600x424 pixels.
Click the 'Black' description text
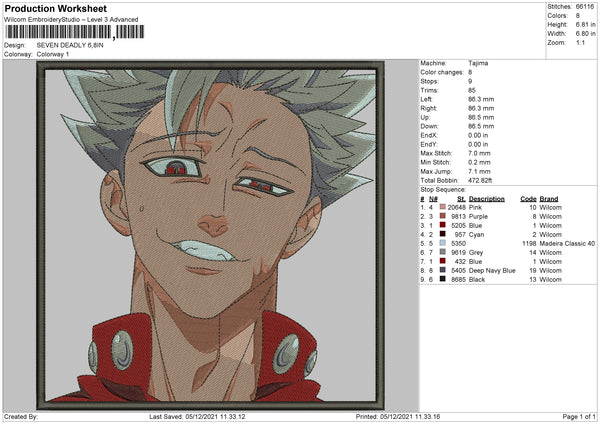click(477, 280)
